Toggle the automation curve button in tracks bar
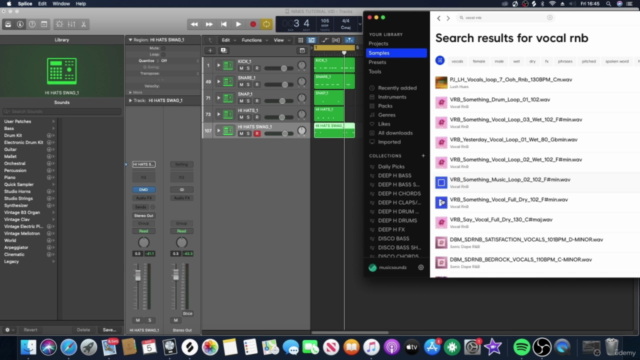The height and width of the screenshot is (360, 640). [x=324, y=40]
